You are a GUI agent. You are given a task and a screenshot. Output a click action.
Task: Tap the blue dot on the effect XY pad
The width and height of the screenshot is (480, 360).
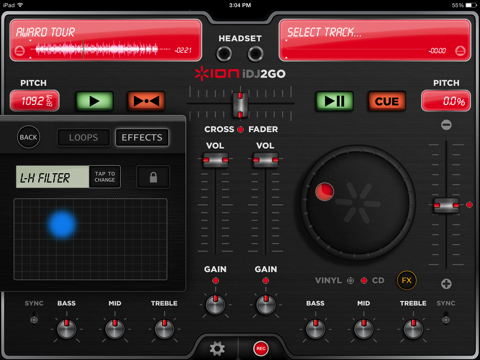click(x=62, y=225)
